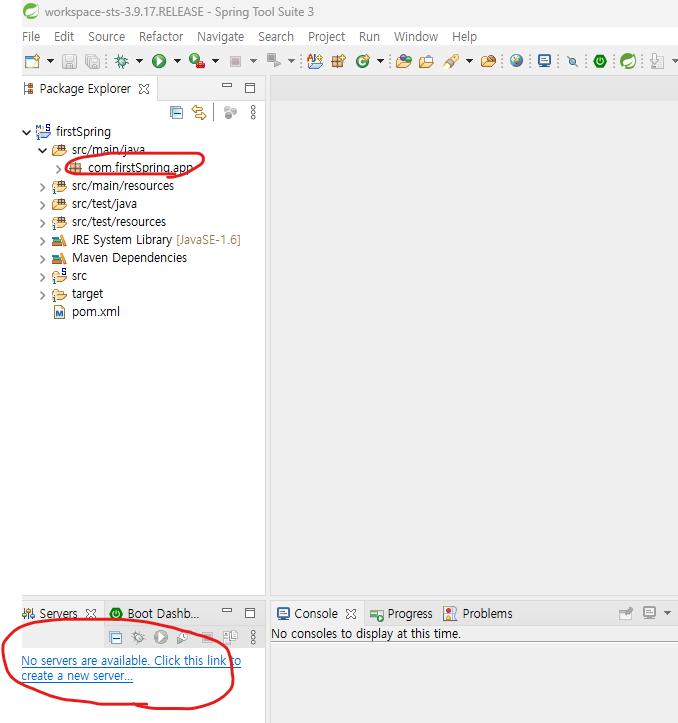Open the Source menu

pyautogui.click(x=107, y=36)
